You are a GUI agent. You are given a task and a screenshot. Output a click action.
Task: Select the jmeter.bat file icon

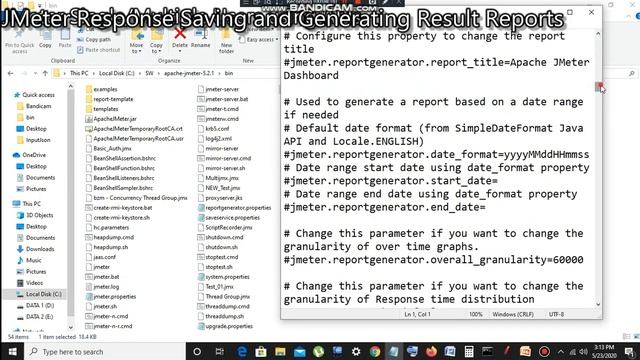click(89, 277)
